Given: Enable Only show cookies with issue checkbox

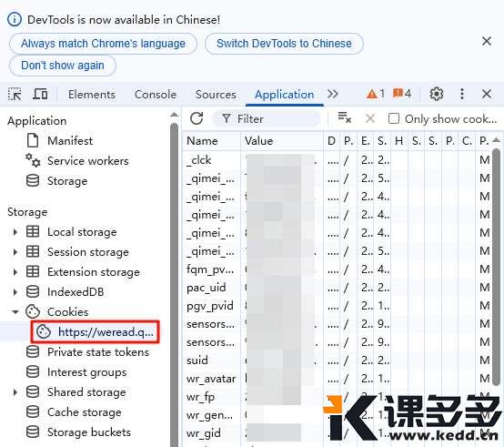Looking at the screenshot, I should tap(394, 118).
